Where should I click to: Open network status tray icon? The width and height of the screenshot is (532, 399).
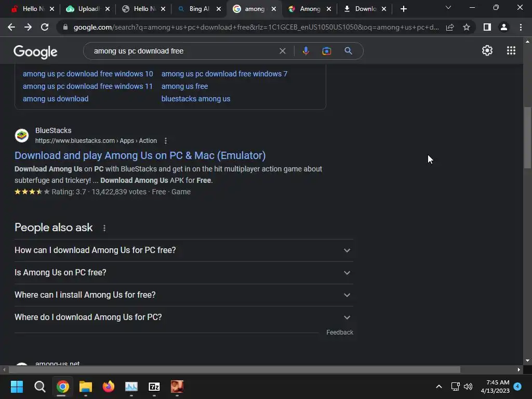tap(455, 387)
